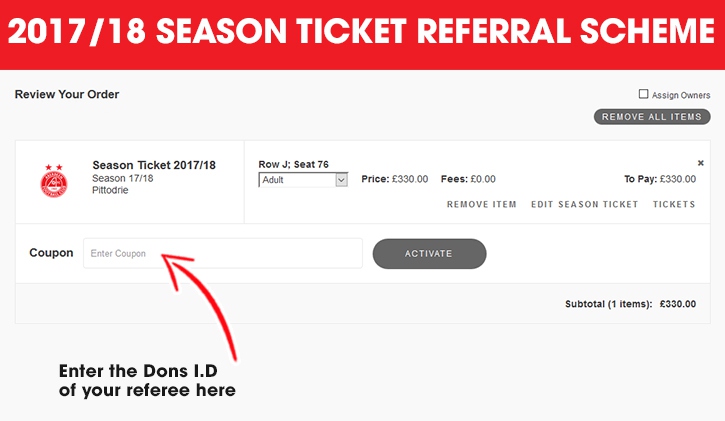Screen dimensions: 725x421
Task: Select the TICKETS link
Action: click(674, 204)
